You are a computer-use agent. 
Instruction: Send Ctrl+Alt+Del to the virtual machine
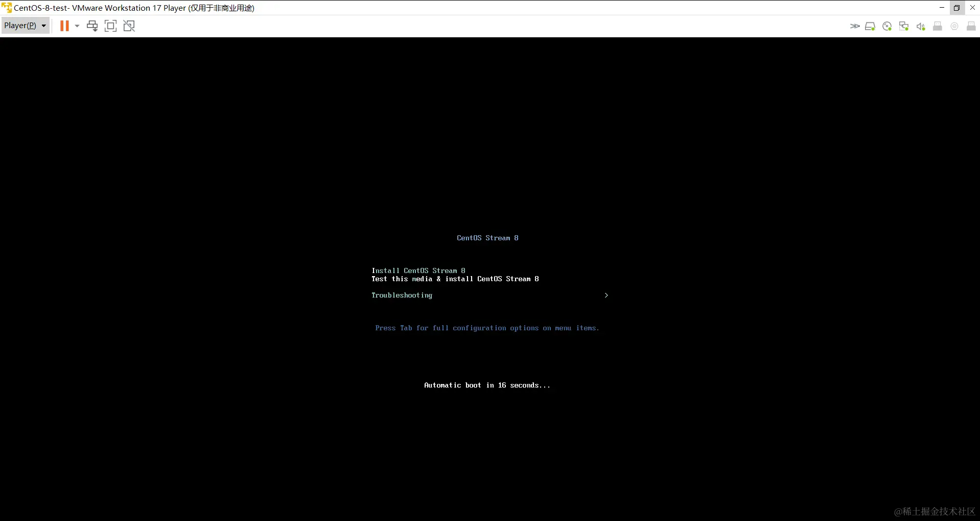tap(92, 26)
